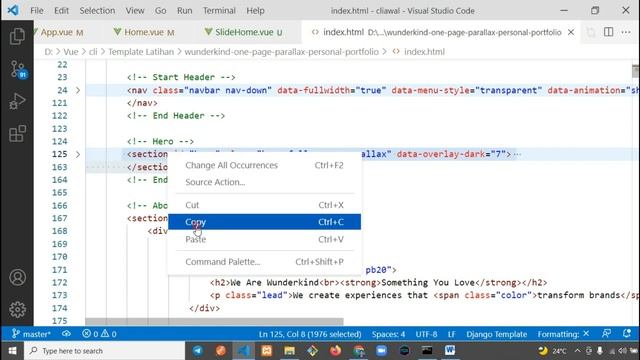Click the folded code ellipsis after data-overlay-dark="7"
This screenshot has width=640, height=360.
[x=517, y=154]
